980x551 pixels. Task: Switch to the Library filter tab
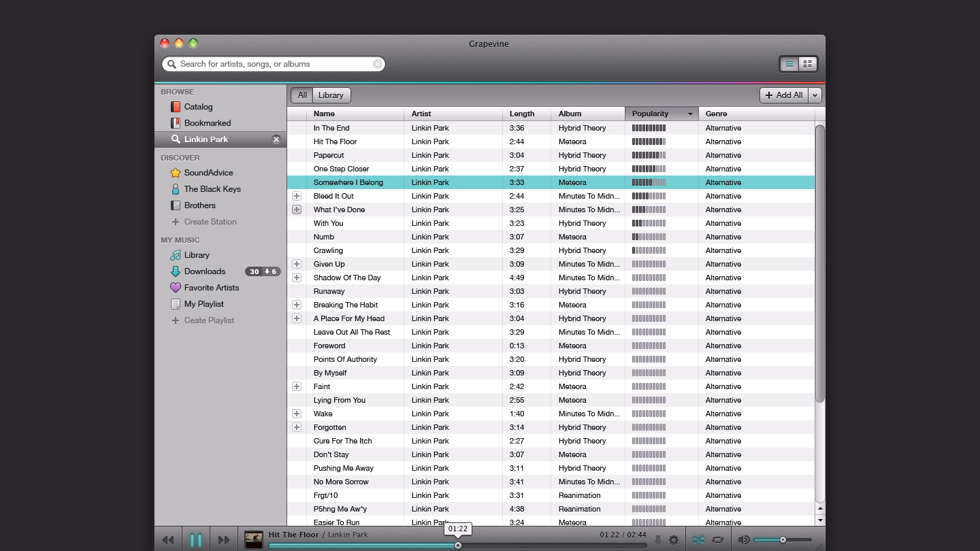[331, 95]
